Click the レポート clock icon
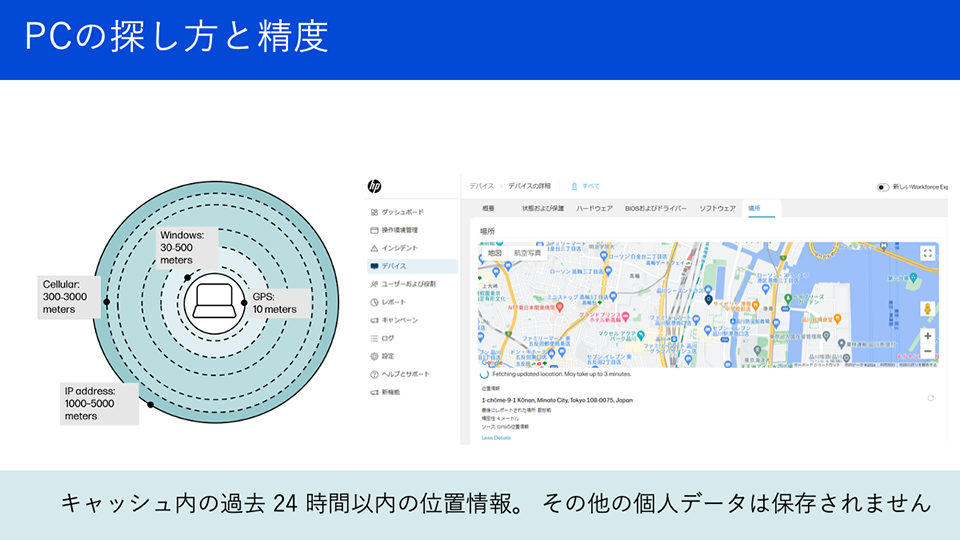 tap(374, 302)
